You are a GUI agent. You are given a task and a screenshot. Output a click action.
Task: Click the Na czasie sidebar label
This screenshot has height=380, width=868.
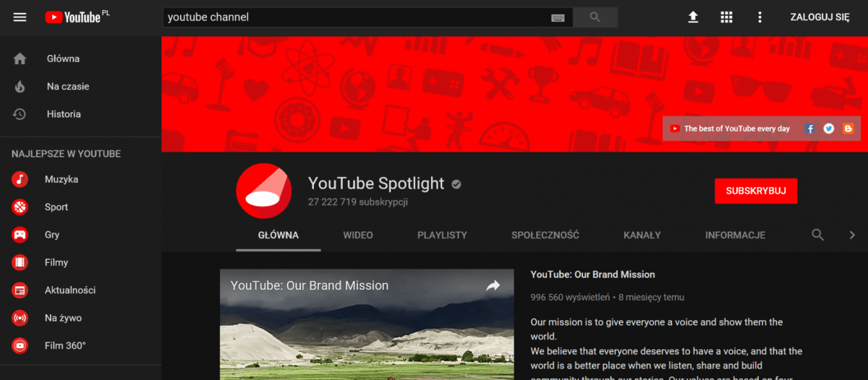68,87
